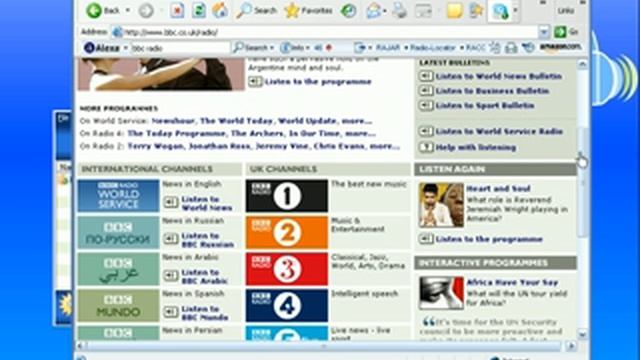640x360 pixels.
Task: Click the BBC Arabic channel logo
Action: (x=118, y=269)
